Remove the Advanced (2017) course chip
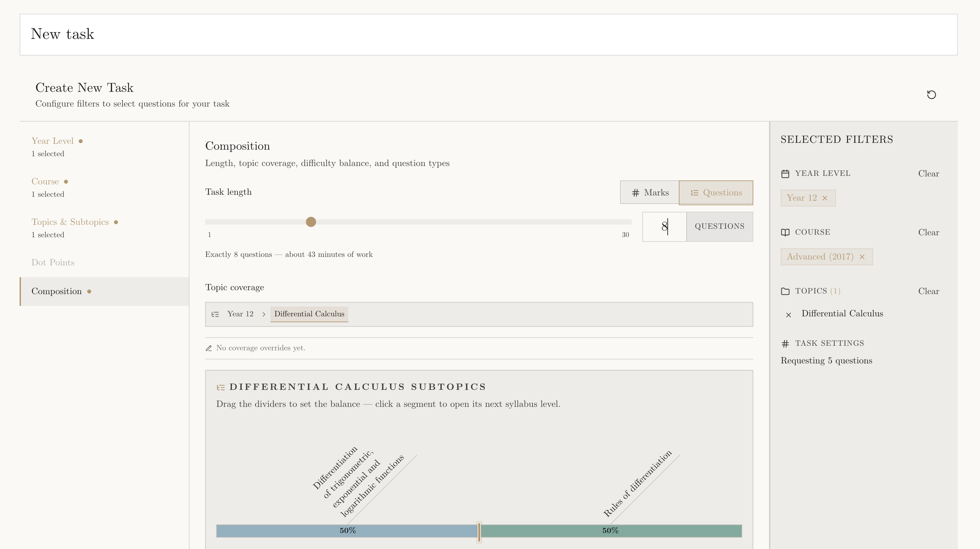Screen dimensions: 980x549 862,257
